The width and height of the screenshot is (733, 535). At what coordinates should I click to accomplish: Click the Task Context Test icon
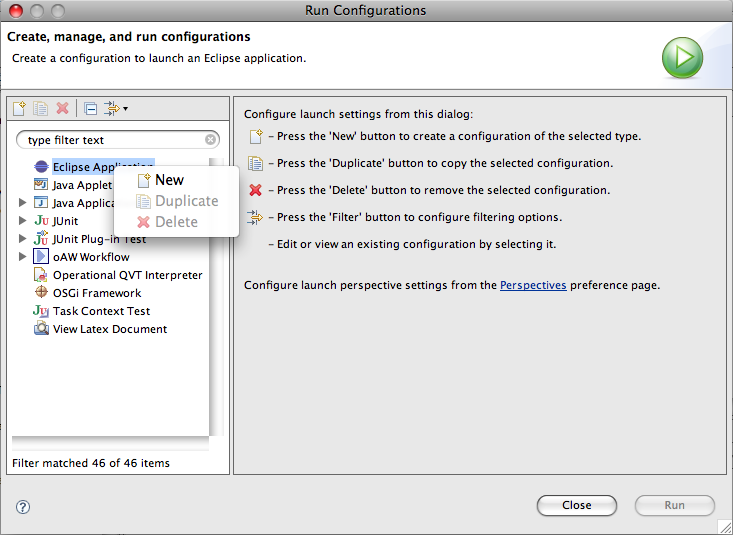pos(41,311)
